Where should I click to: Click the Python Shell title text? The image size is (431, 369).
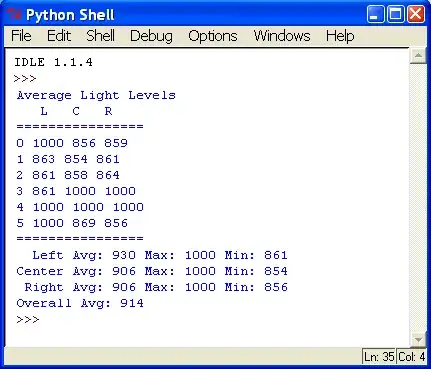tap(70, 15)
